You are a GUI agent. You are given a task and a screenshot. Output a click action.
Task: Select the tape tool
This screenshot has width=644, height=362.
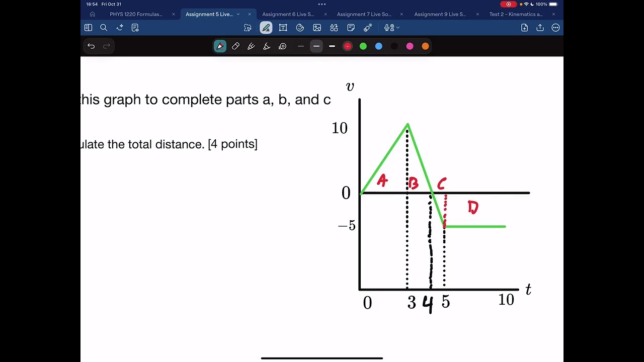tap(282, 46)
